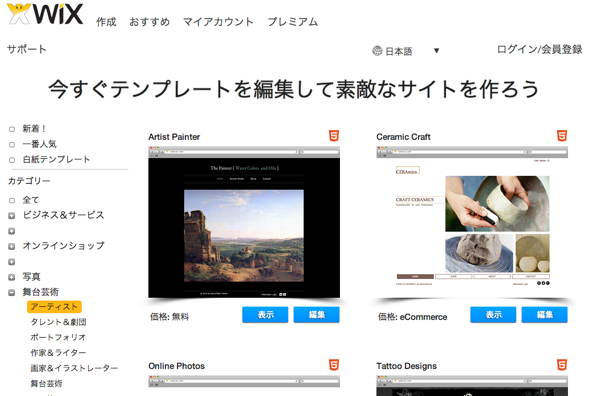Viewport: 591px width, 396px height.
Task: Click 表示 button for Artist Painter
Action: (265, 315)
